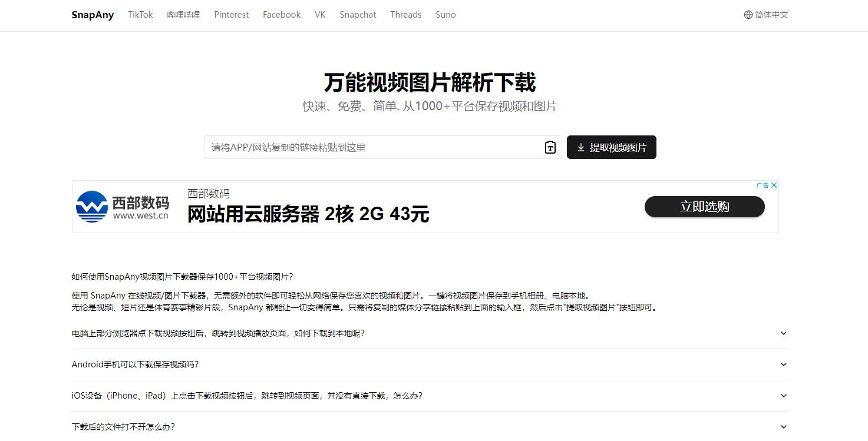Close the 西部数码 advertisement banner
Viewport: 868px width, 441px height.
[x=774, y=184]
